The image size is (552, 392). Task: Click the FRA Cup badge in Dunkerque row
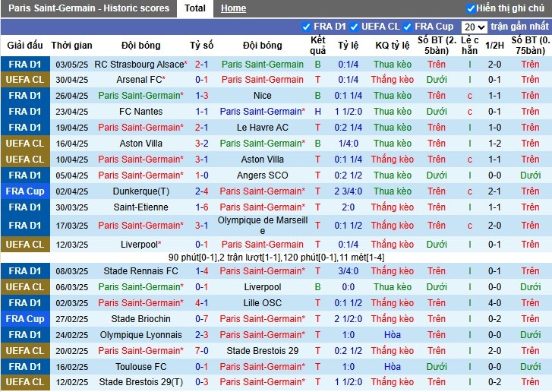click(x=25, y=191)
